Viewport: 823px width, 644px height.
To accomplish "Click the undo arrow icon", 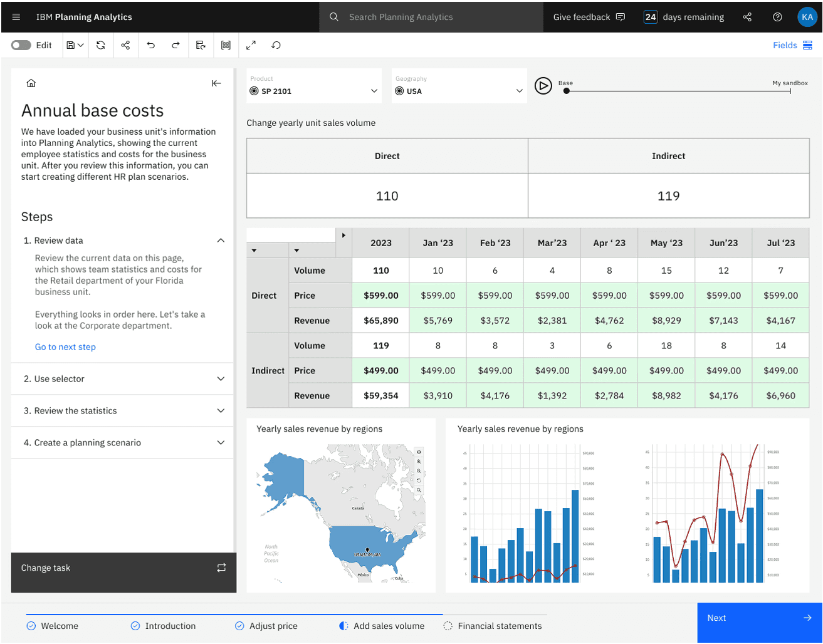I will point(150,45).
